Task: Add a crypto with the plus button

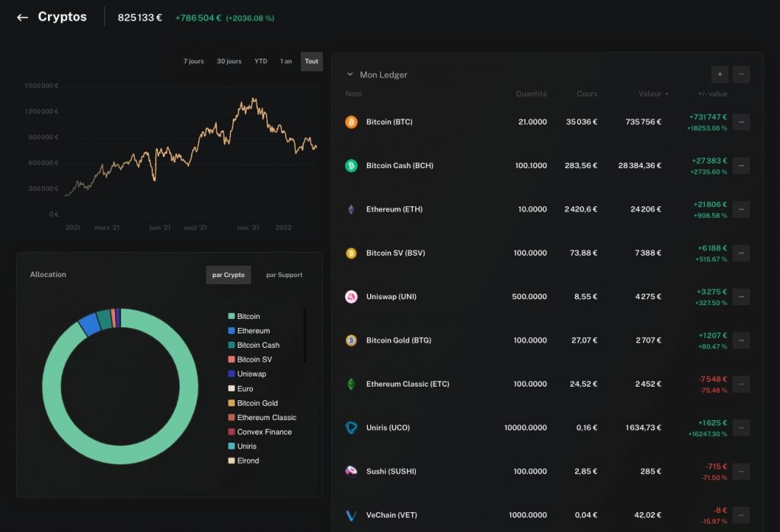Action: [x=719, y=74]
